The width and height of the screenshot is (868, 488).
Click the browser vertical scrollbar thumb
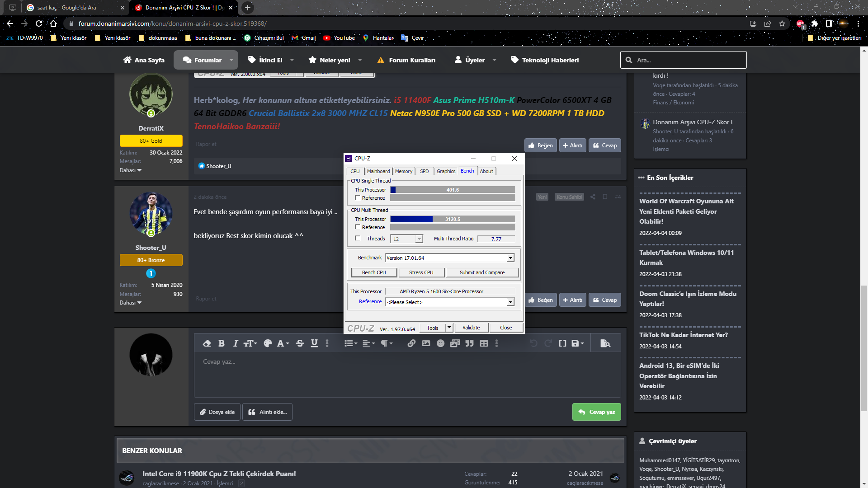click(x=864, y=348)
